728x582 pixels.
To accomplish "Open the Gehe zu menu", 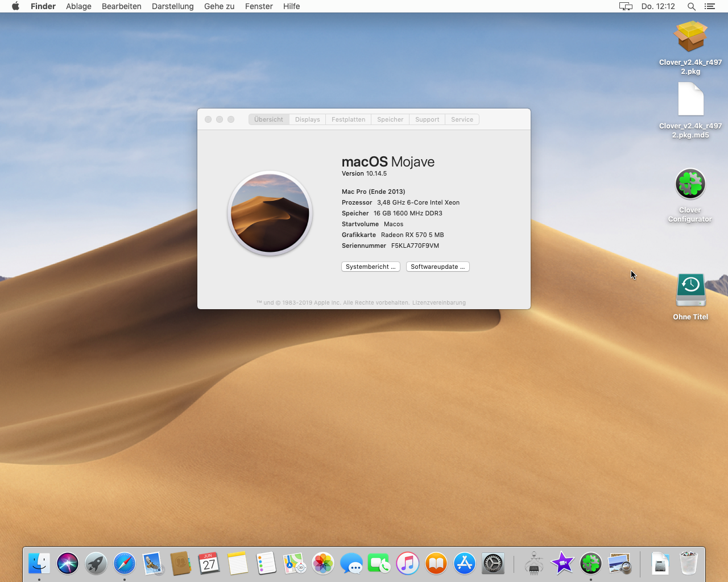I will click(x=219, y=6).
